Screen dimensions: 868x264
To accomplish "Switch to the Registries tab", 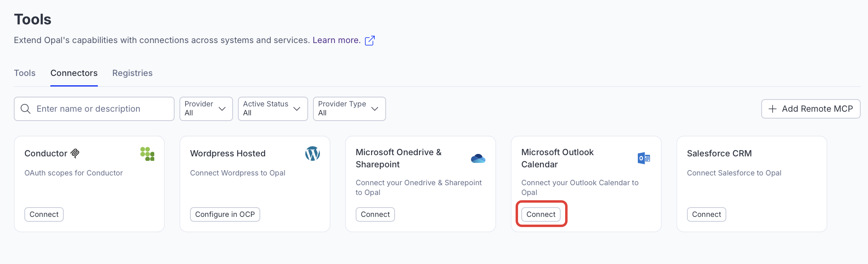I will point(132,73).
